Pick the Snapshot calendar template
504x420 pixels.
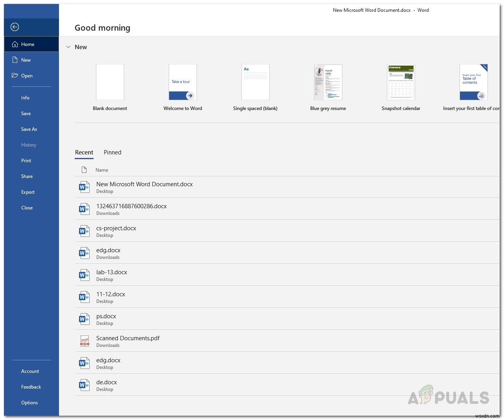pyautogui.click(x=401, y=82)
